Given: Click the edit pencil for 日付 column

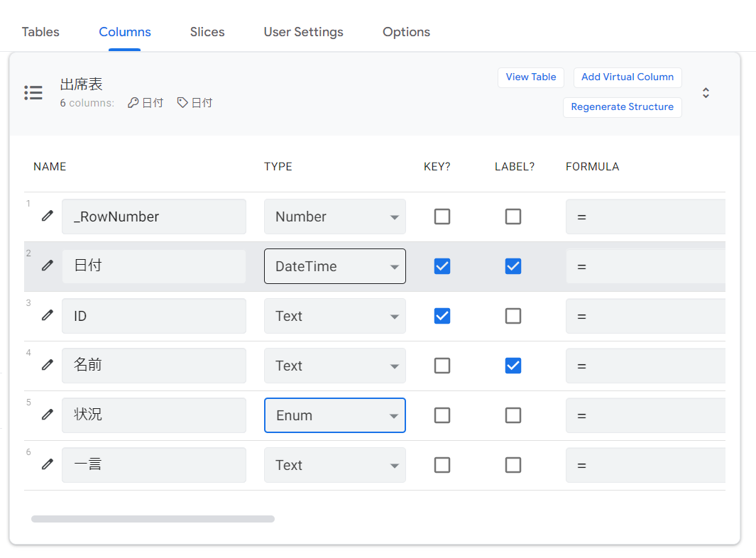Looking at the screenshot, I should click(x=48, y=266).
